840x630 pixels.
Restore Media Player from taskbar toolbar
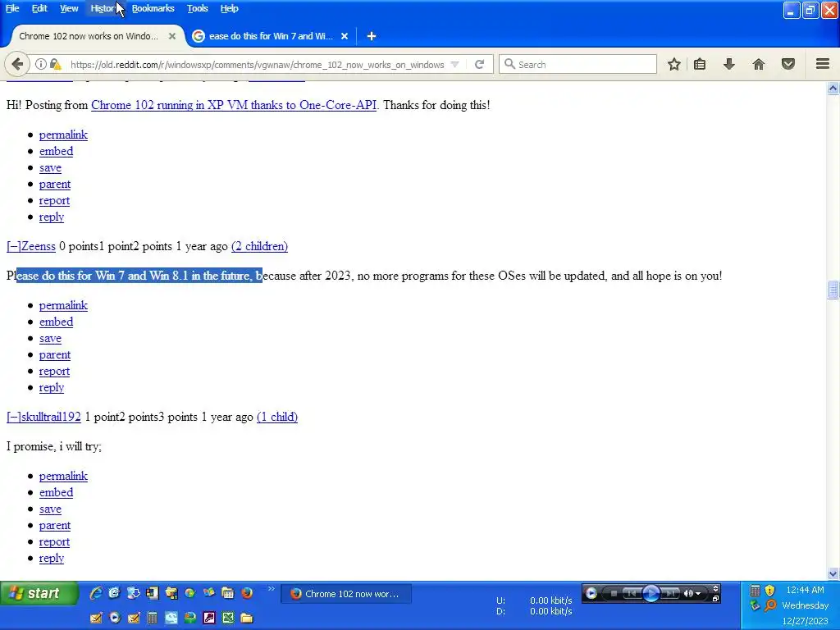click(715, 598)
